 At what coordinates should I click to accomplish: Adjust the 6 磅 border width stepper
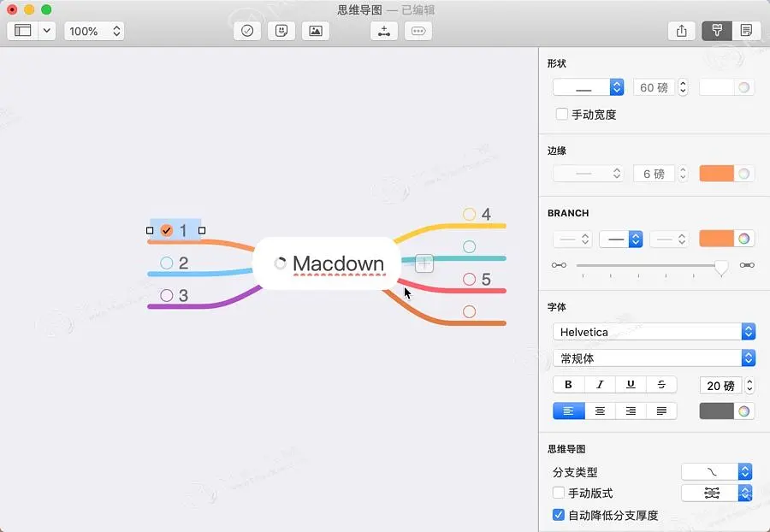click(x=683, y=174)
